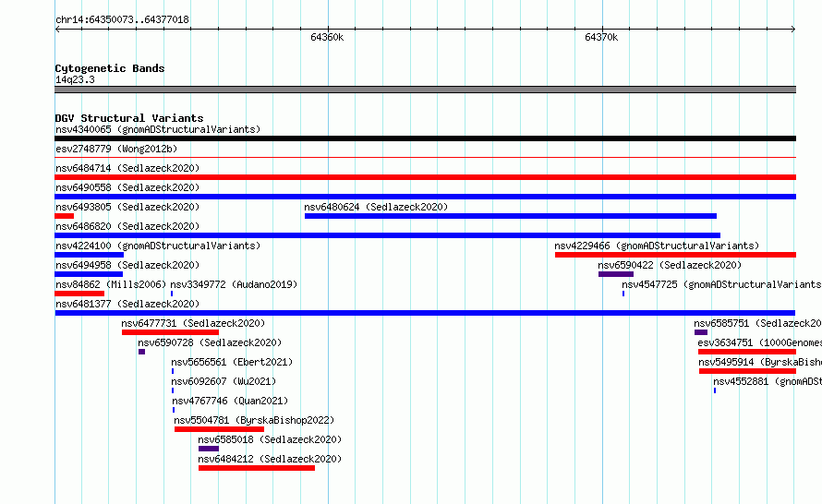Open nsv4552881 gnomAD variant label

pyautogui.click(x=768, y=381)
